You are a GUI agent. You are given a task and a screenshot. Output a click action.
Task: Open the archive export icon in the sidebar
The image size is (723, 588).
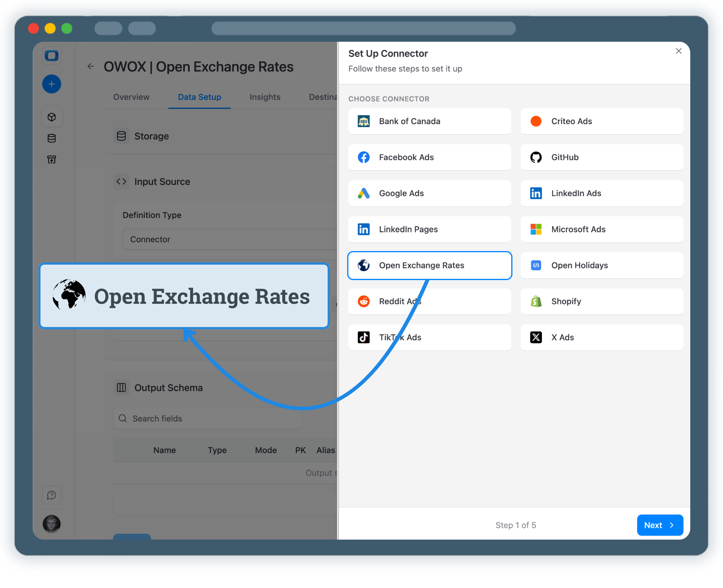pos(52,160)
